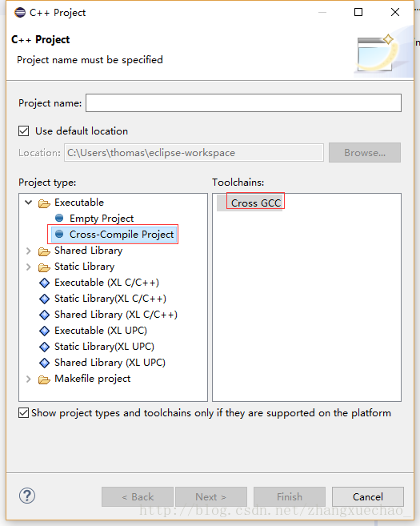Maximize the C++ Project dialog window
Screen dimensions: 420x526
point(358,13)
